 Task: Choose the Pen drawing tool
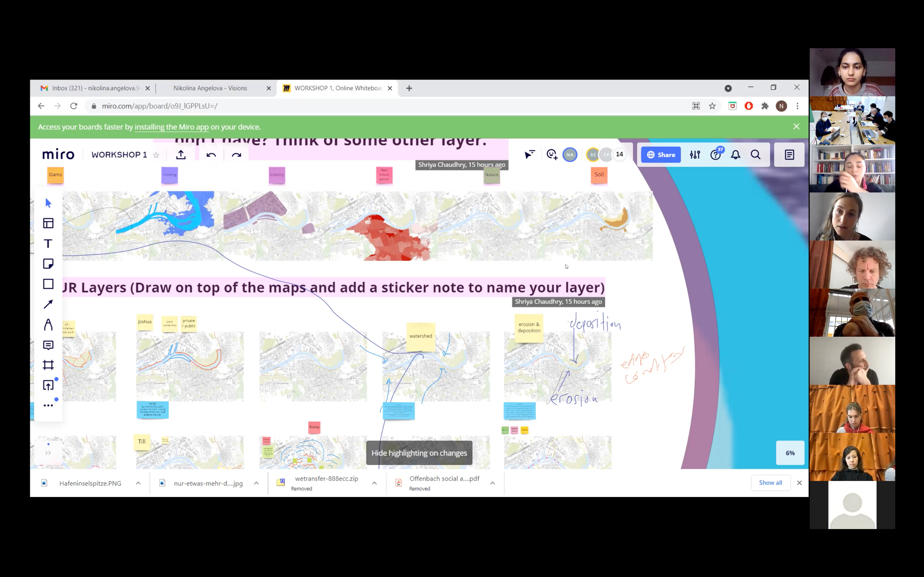(48, 325)
